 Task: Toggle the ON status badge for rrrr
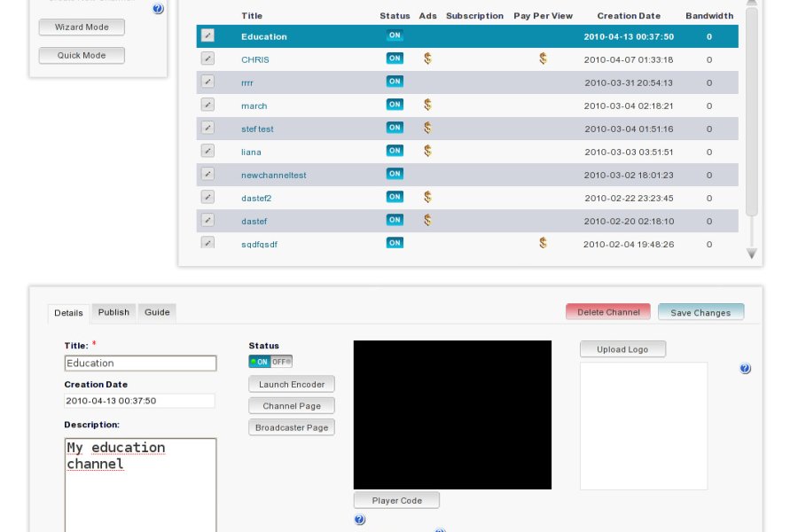point(395,82)
